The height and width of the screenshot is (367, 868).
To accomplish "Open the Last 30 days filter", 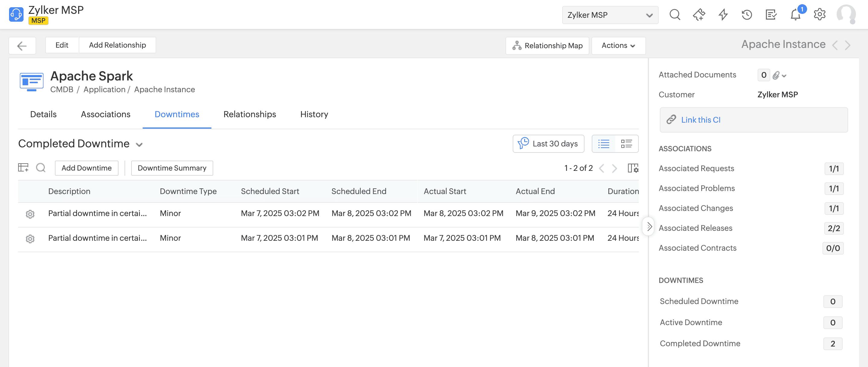I will click(x=548, y=144).
